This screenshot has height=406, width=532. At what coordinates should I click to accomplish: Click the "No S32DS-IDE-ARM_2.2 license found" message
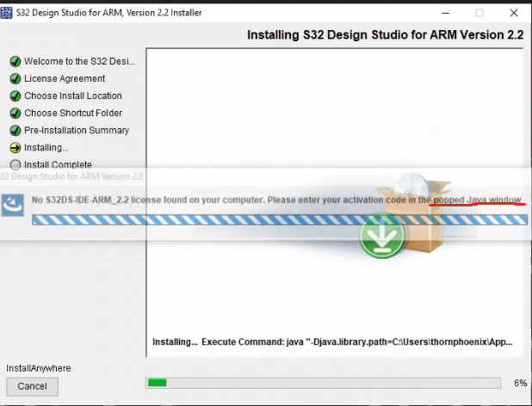[x=276, y=200]
